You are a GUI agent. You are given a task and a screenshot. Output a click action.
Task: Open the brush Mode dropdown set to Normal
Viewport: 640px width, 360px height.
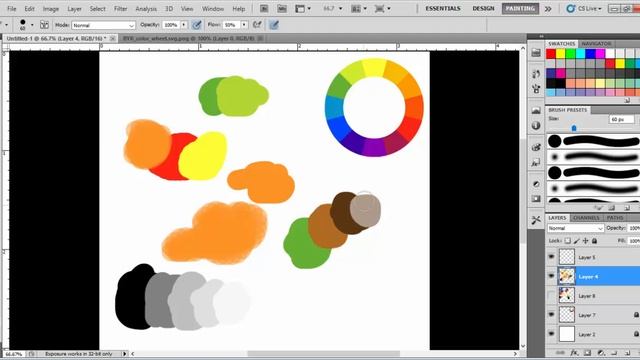pyautogui.click(x=103, y=25)
